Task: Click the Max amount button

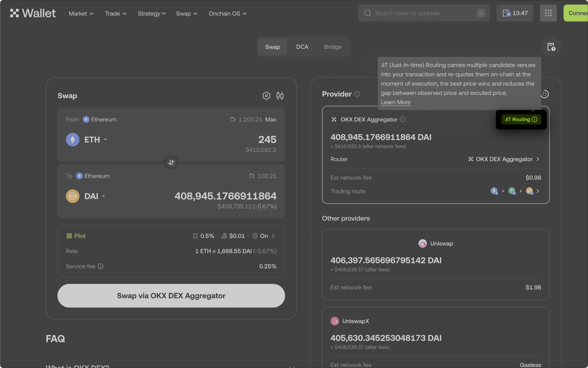Action: point(271,119)
